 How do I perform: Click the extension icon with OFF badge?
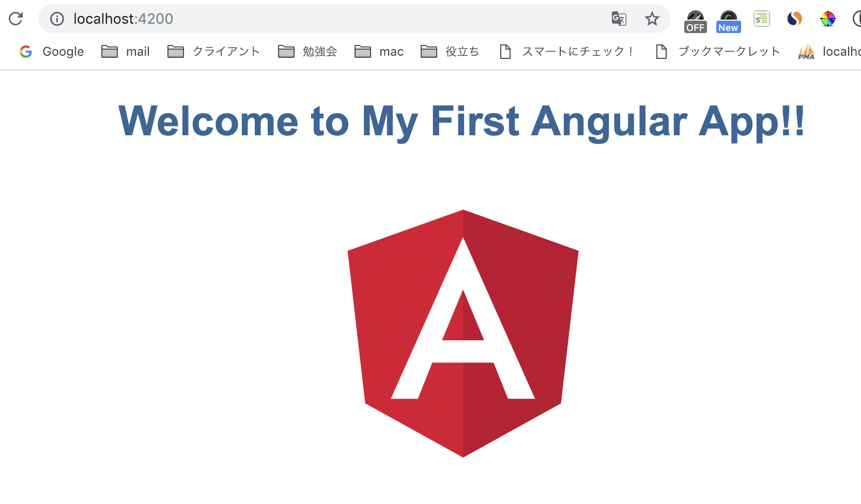point(695,17)
